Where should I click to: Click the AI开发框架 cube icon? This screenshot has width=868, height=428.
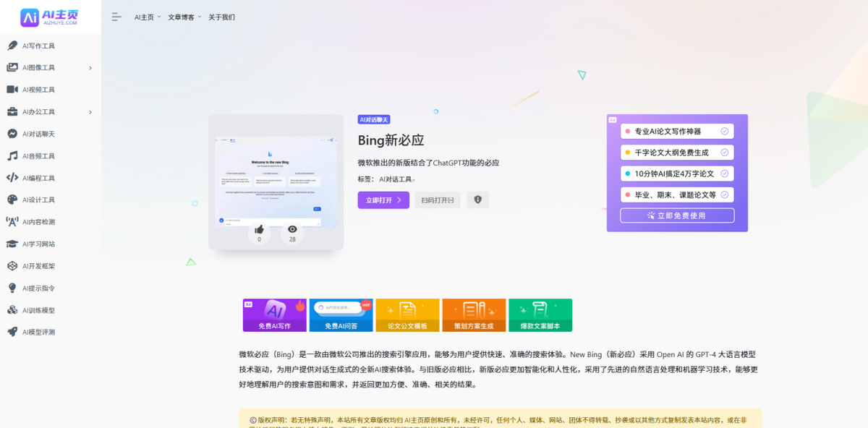click(x=12, y=266)
